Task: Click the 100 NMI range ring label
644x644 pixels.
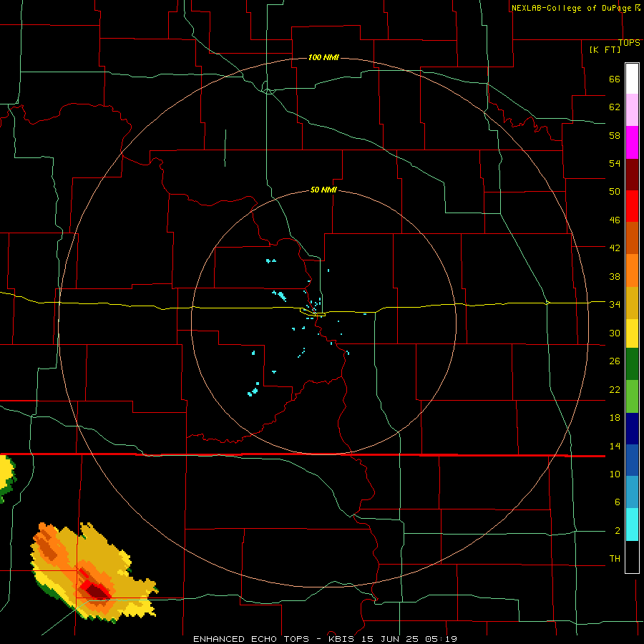Action: pos(323,57)
